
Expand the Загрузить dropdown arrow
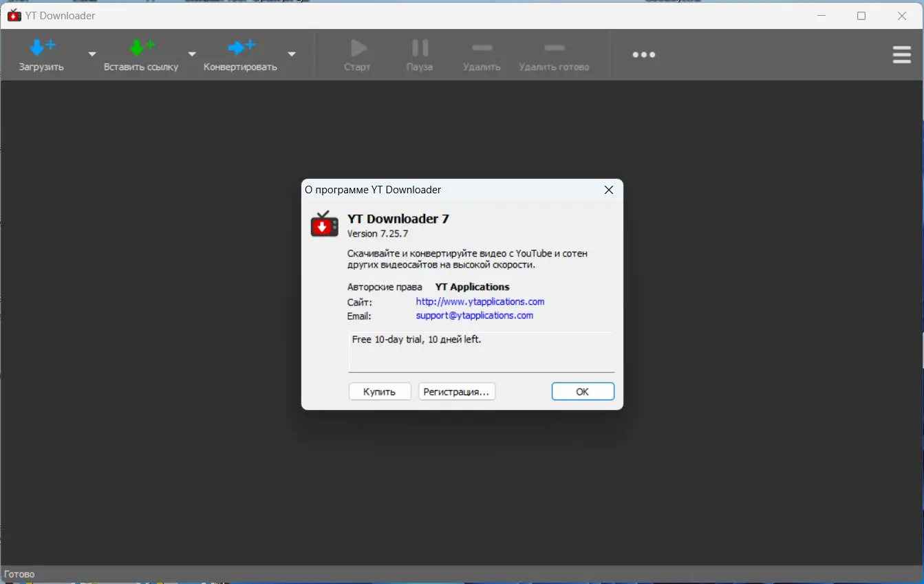tap(92, 54)
